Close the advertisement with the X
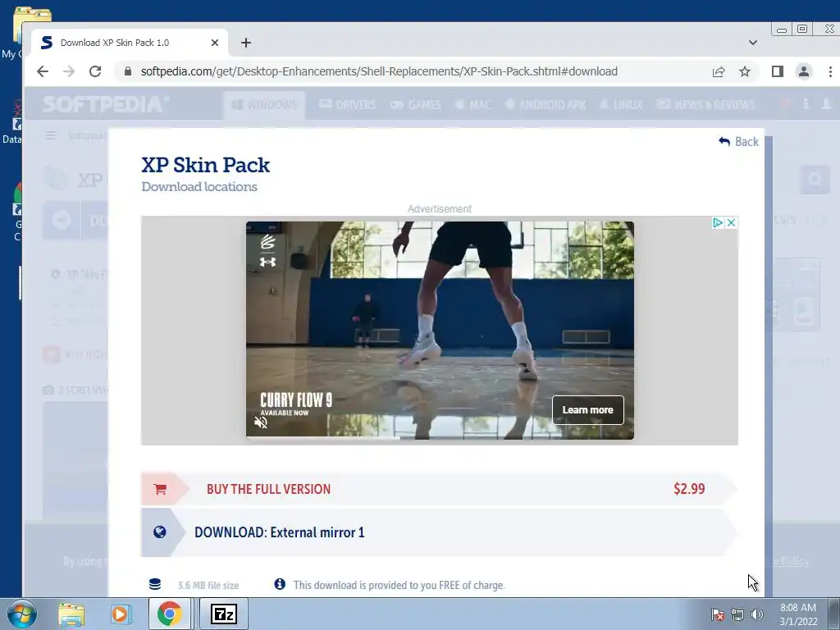 coord(731,222)
